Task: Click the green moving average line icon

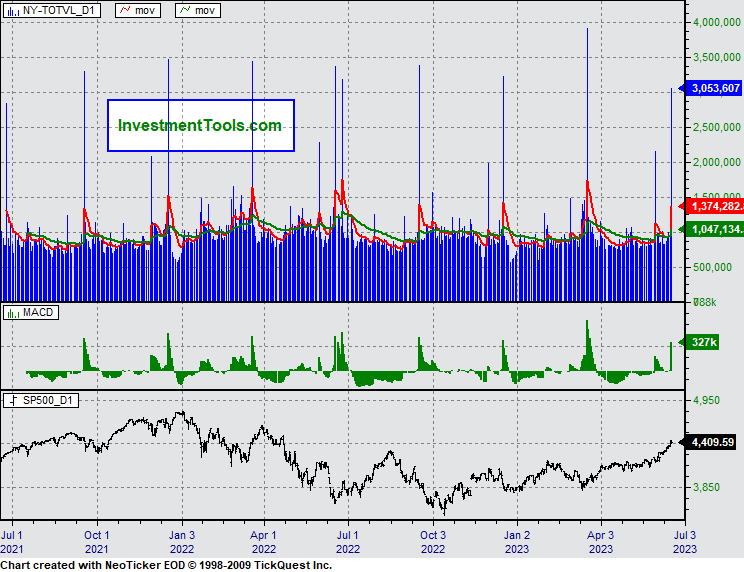Action: (187, 9)
